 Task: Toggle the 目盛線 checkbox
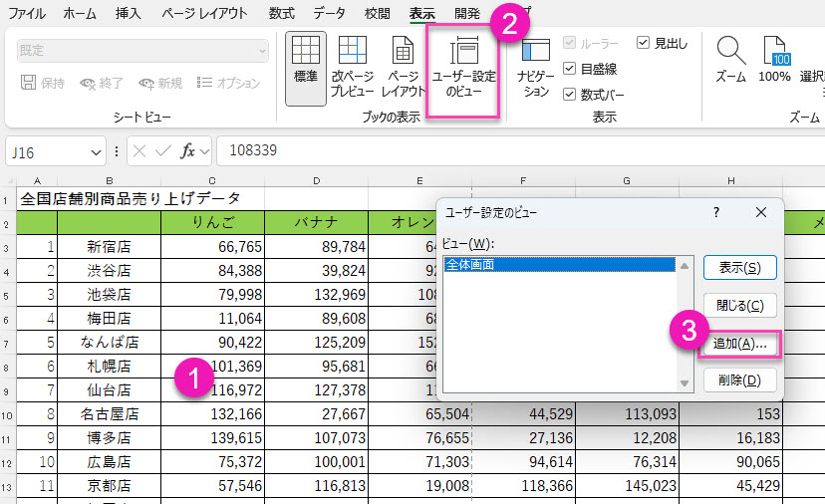pyautogui.click(x=570, y=69)
